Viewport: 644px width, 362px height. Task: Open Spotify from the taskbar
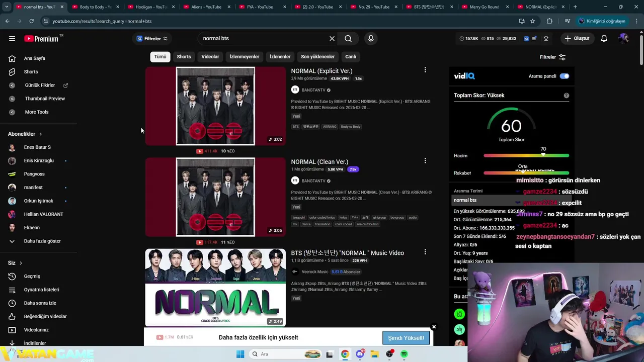[x=405, y=354]
